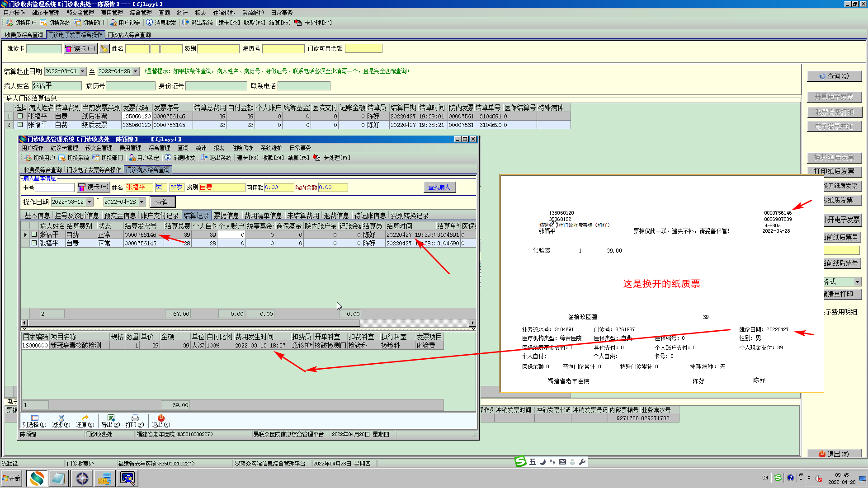Click the 用户锁定 toolbar icon
This screenshot has width=868, height=488.
[113, 23]
